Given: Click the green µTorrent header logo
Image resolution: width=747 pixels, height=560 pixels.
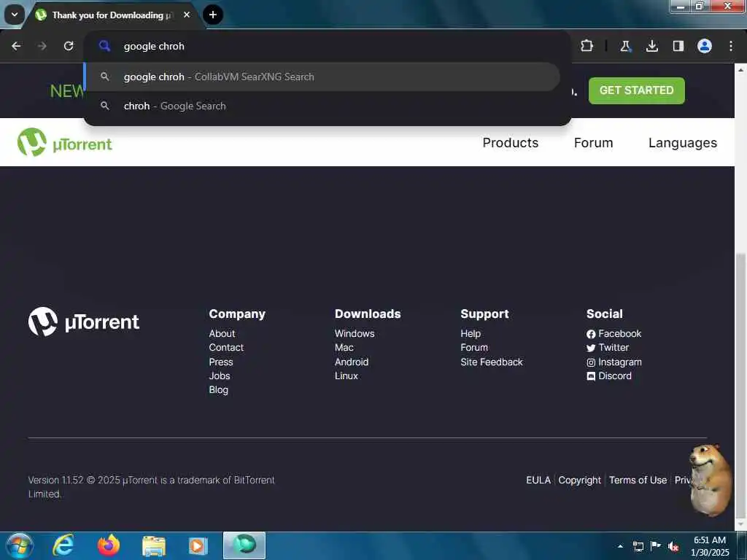Looking at the screenshot, I should point(65,142).
